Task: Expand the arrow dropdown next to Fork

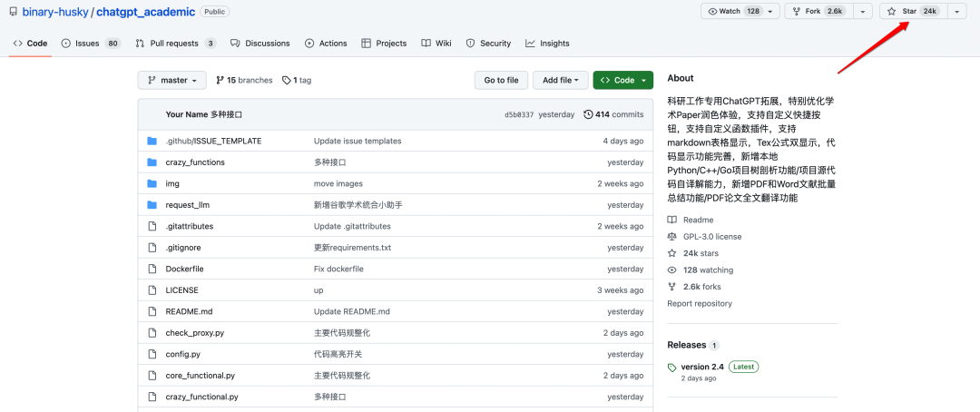Action: click(863, 11)
